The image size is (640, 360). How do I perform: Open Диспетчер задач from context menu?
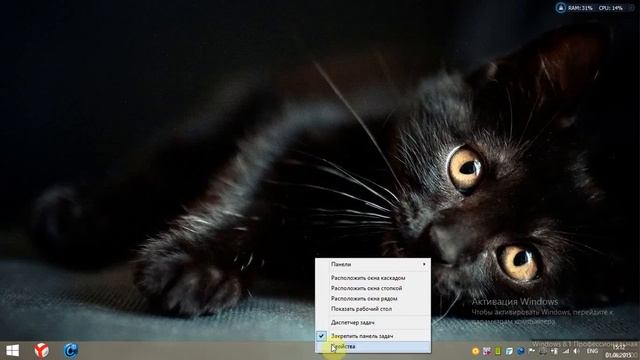373,322
